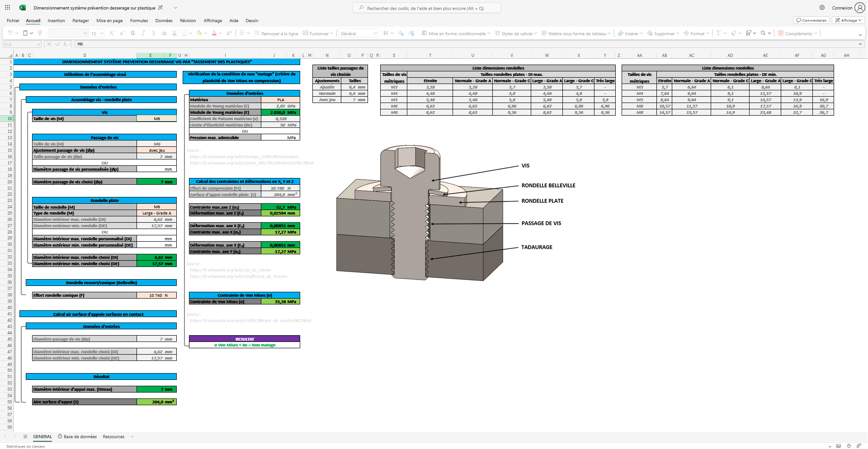Decrease font size with the smaller A icon
868x449 pixels.
click(122, 33)
